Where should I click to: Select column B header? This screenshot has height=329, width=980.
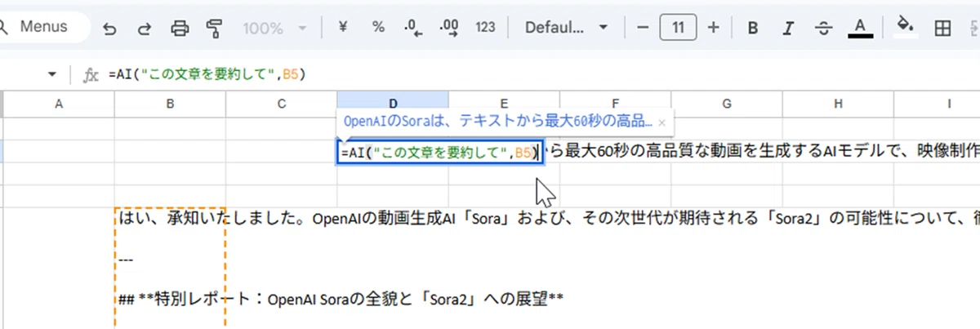(x=170, y=104)
